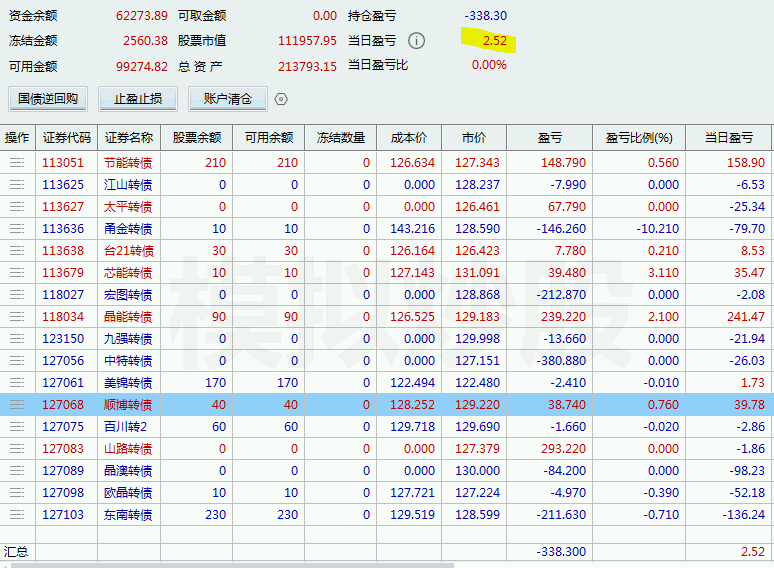
Task: Open the operation menu icon for 东南转债
Action: [x=17, y=515]
